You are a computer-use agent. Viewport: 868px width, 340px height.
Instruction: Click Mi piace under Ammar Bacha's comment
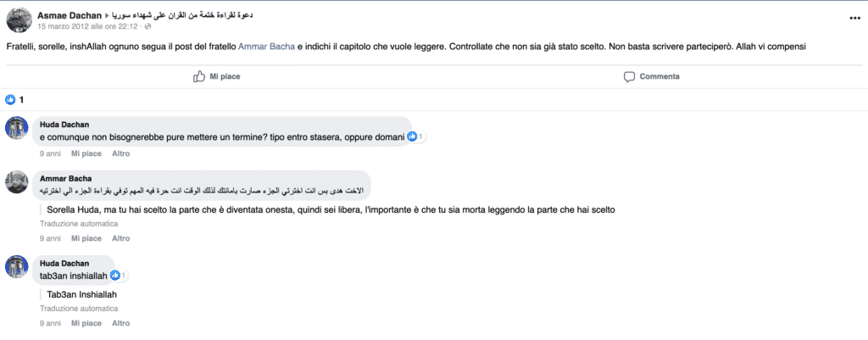pyautogui.click(x=86, y=238)
